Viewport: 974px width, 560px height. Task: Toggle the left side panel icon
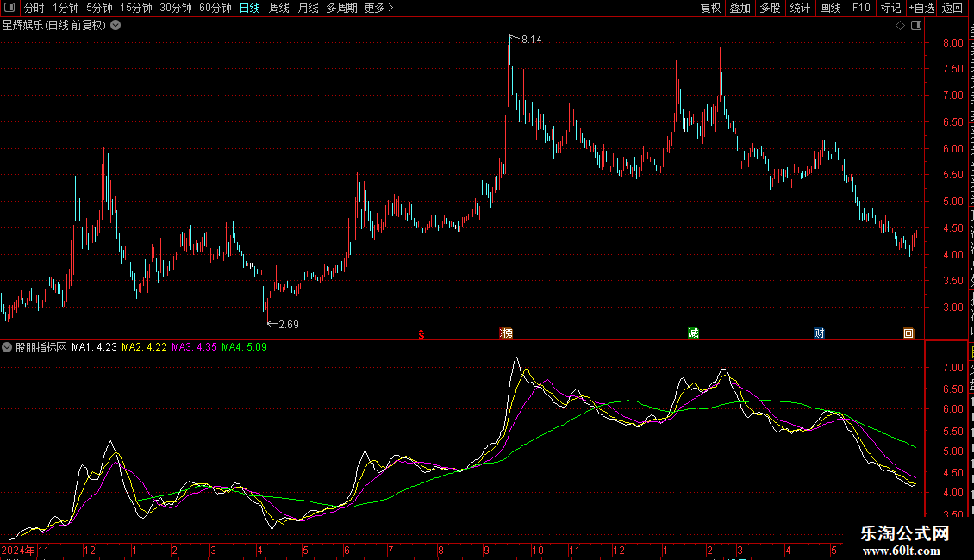[9, 8]
